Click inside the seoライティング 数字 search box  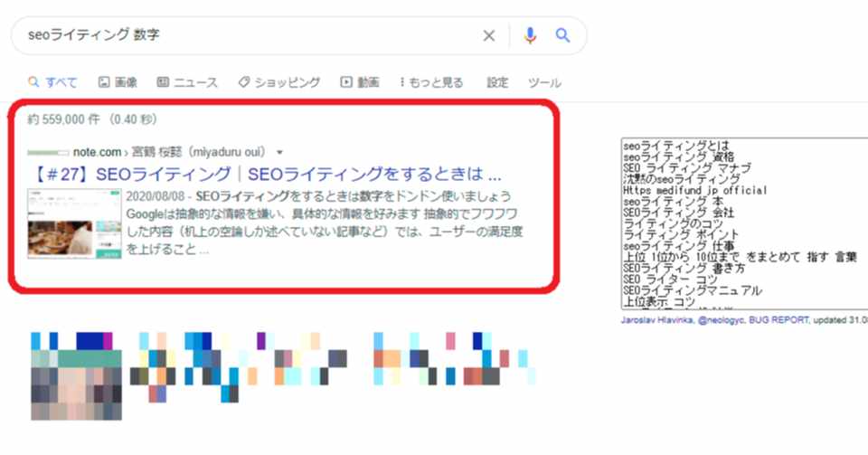coord(250,35)
